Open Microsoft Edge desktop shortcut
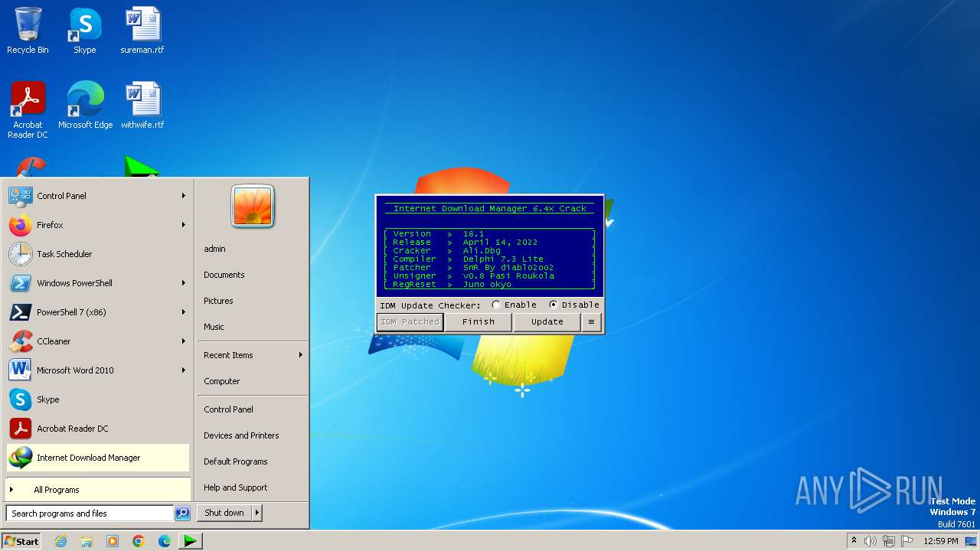The width and height of the screenshot is (980, 551). [85, 106]
